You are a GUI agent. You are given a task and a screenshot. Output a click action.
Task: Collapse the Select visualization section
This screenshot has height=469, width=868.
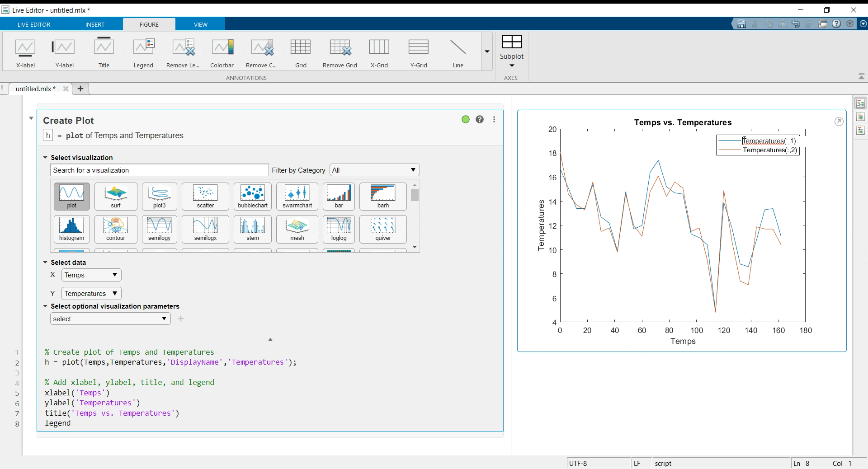click(x=45, y=158)
